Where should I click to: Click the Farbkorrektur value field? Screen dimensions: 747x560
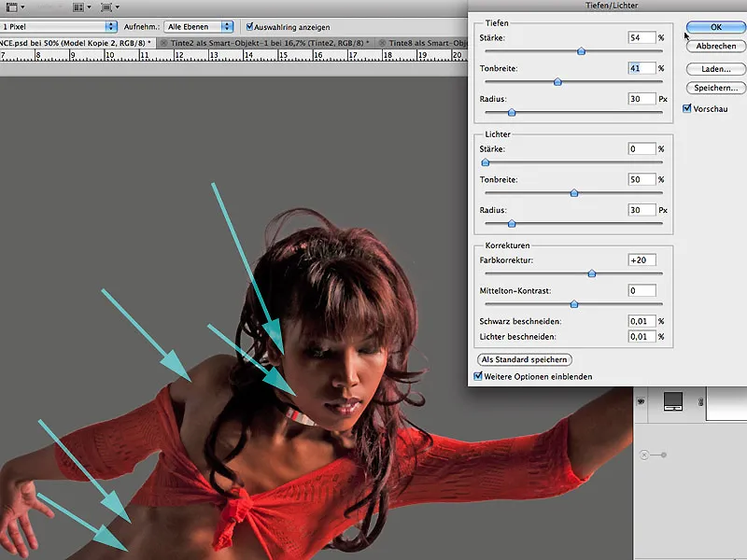[x=641, y=260]
